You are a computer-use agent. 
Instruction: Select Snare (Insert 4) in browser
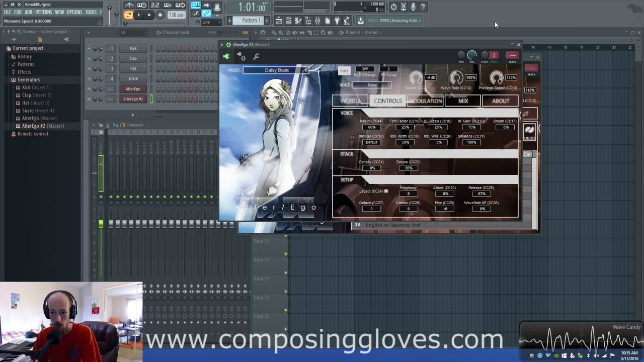coord(38,111)
